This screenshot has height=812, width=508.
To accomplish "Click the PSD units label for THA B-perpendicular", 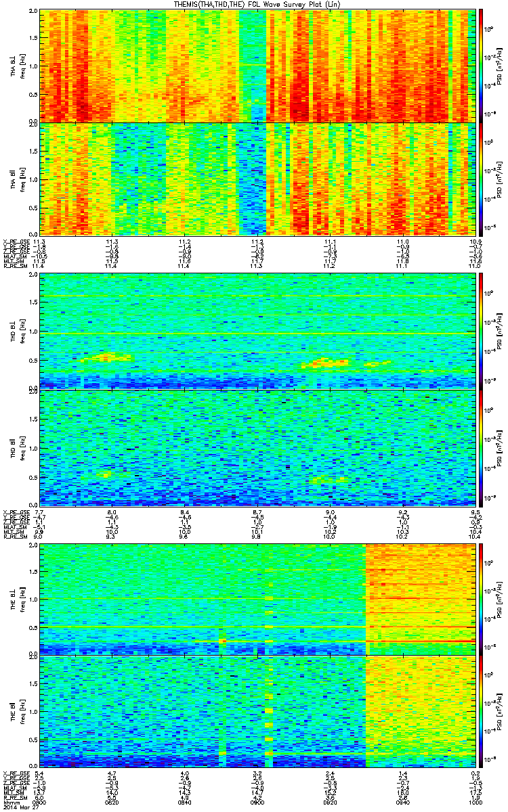I will pyautogui.click(x=500, y=65).
